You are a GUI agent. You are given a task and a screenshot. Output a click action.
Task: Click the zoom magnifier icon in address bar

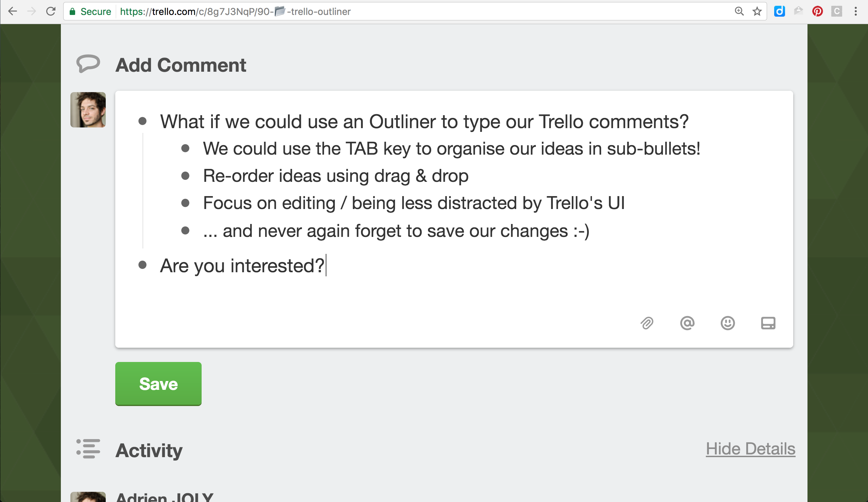coord(739,11)
